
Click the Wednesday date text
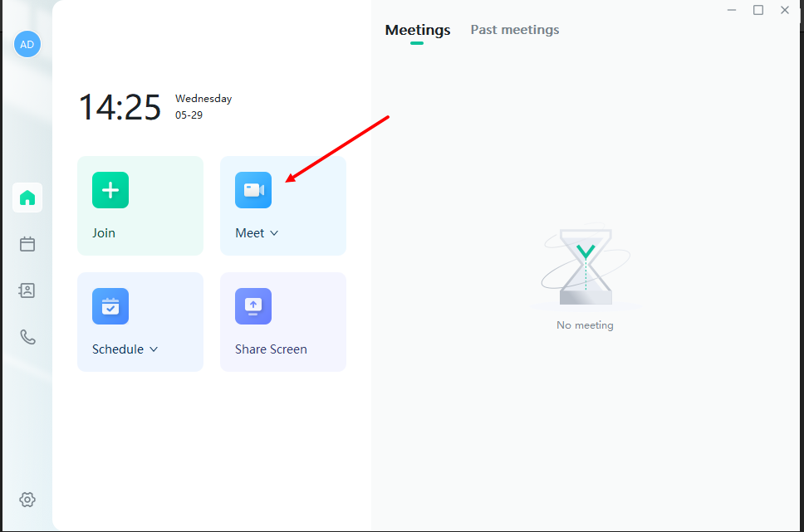pos(203,99)
